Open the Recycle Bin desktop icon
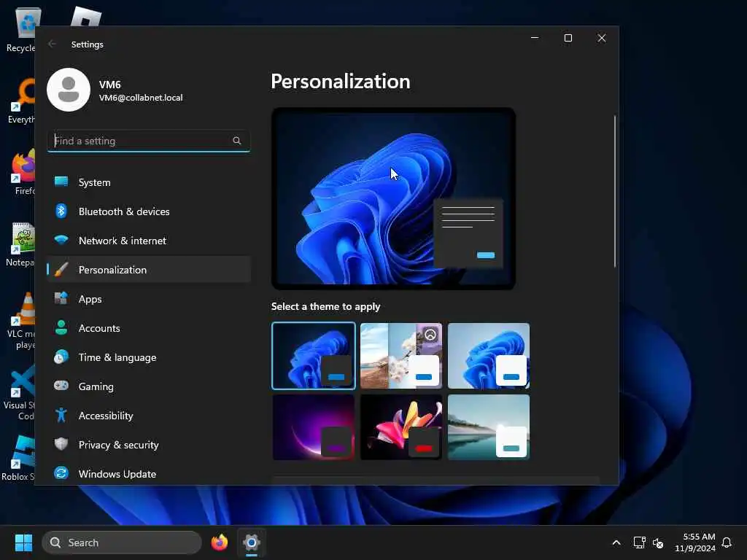This screenshot has width=747, height=560. pos(21,29)
